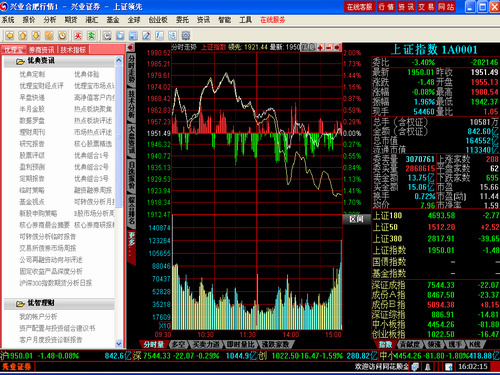500x375 pixels.
Task: Click the message icon in status bar
Action: click(x=415, y=367)
